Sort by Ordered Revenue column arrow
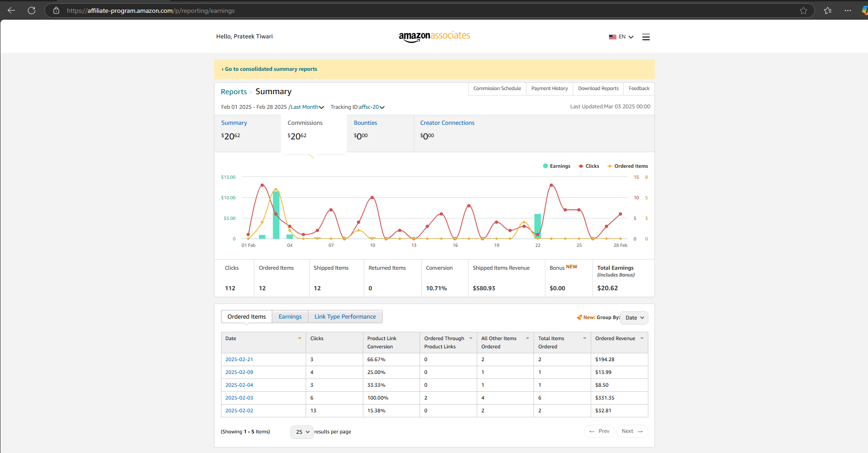 coord(642,338)
